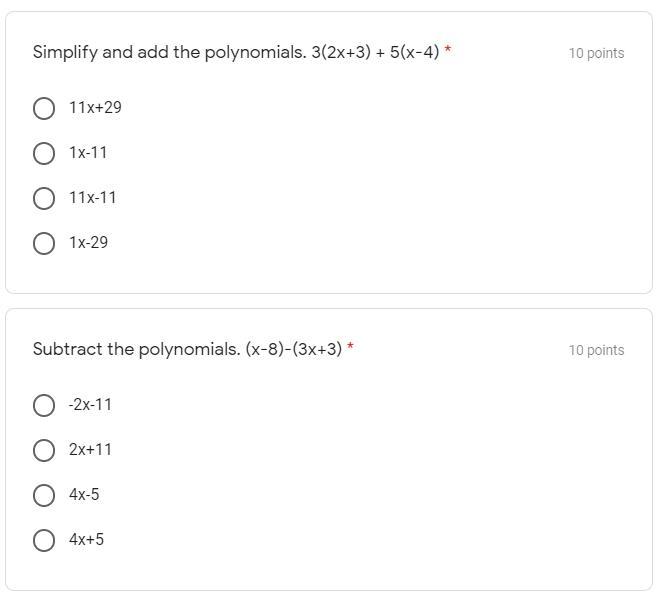This screenshot has height=597, width=665.
Task: Click the 1x-11 answer label
Action: pos(88,152)
